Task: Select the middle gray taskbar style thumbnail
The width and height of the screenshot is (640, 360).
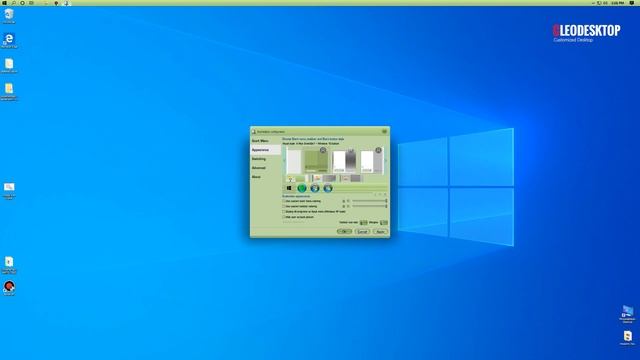Action: (324, 178)
